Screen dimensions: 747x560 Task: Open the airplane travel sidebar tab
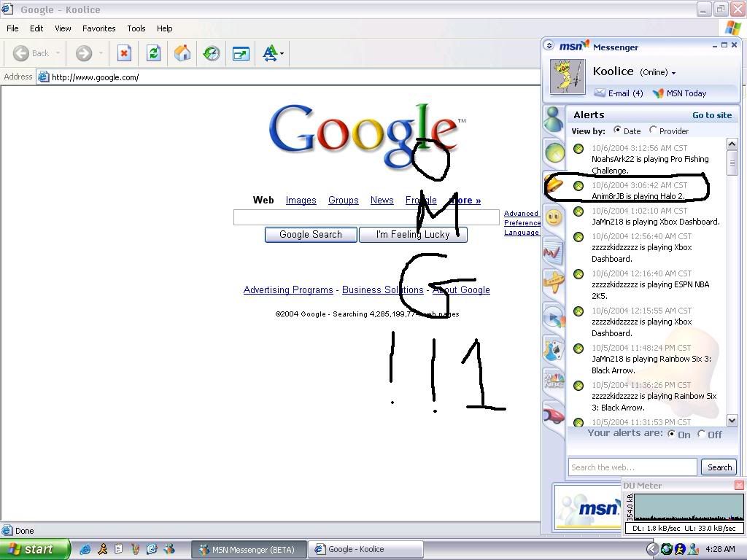554,282
